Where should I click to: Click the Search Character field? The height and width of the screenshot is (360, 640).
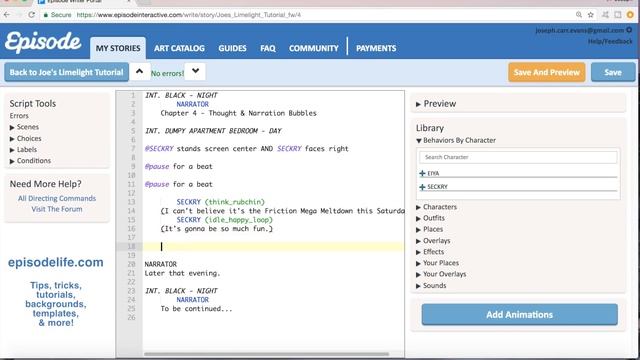(518, 157)
